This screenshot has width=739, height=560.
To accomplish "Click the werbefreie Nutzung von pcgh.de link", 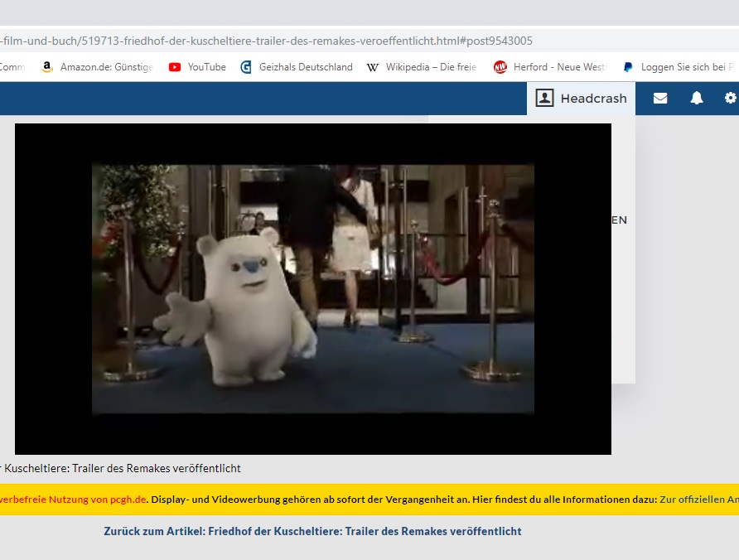I will (x=73, y=500).
